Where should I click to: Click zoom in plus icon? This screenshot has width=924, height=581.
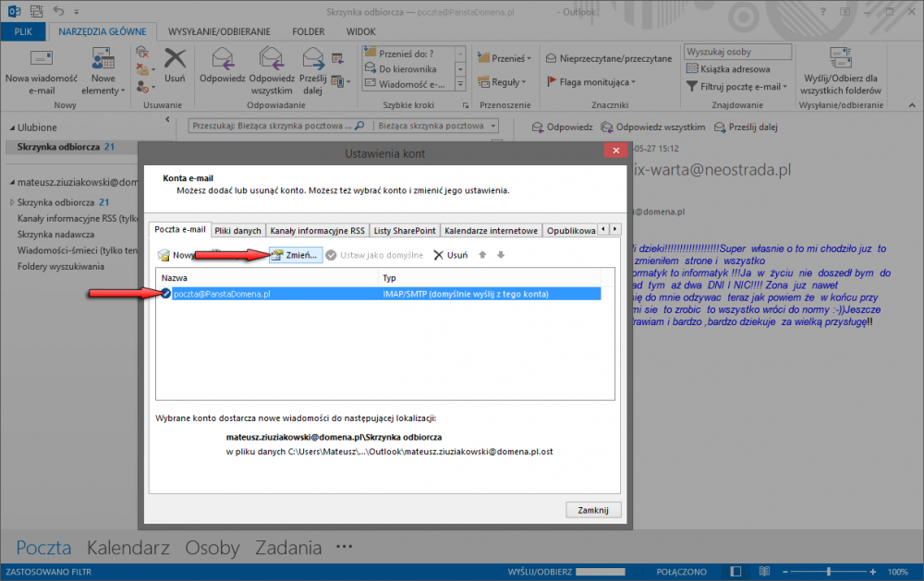pyautogui.click(x=873, y=572)
